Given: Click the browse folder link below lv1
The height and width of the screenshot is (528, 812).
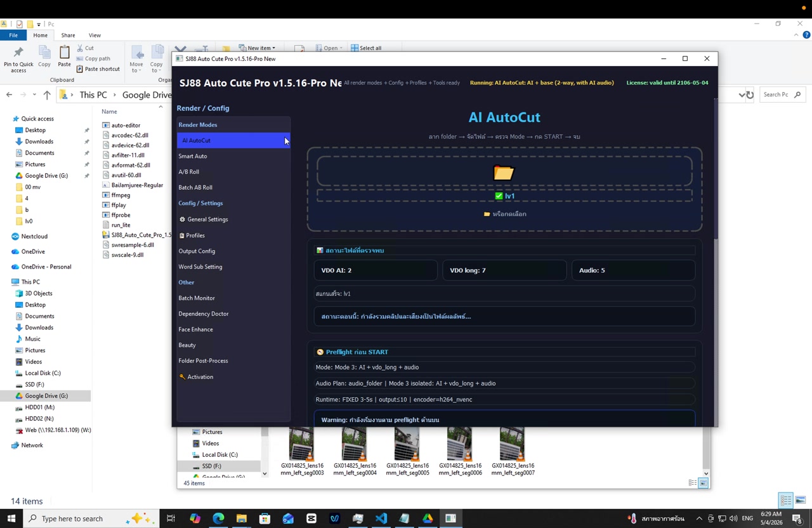Looking at the screenshot, I should (504, 214).
